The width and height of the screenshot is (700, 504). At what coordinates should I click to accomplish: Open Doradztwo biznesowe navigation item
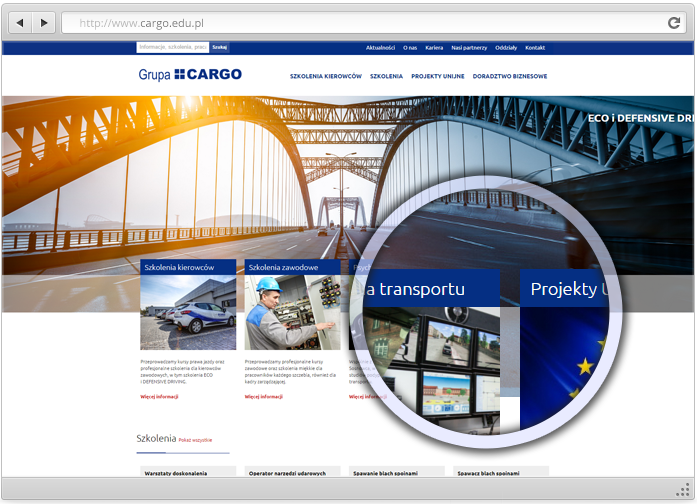[x=510, y=76]
